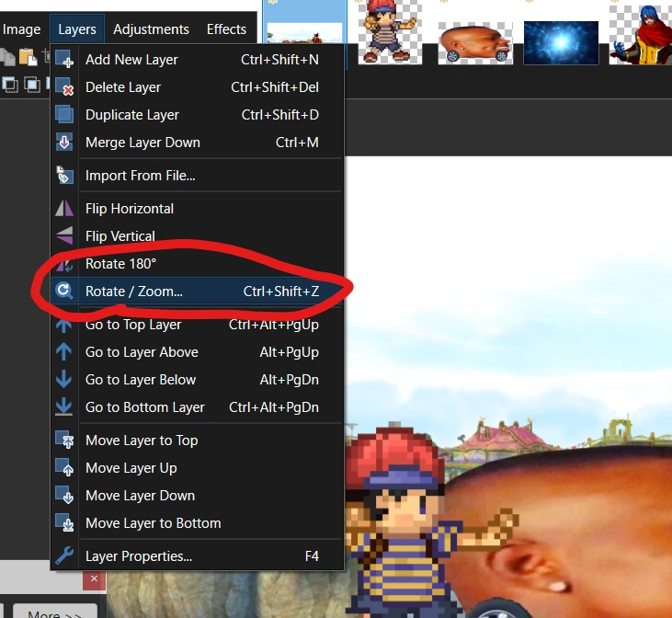Image resolution: width=672 pixels, height=618 pixels.
Task: Open the Effects menu
Action: [226, 29]
